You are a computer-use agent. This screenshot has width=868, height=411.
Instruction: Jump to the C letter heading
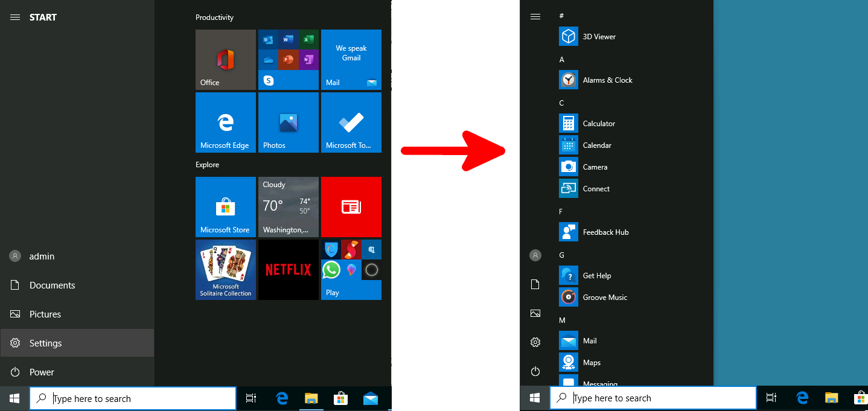[x=561, y=103]
